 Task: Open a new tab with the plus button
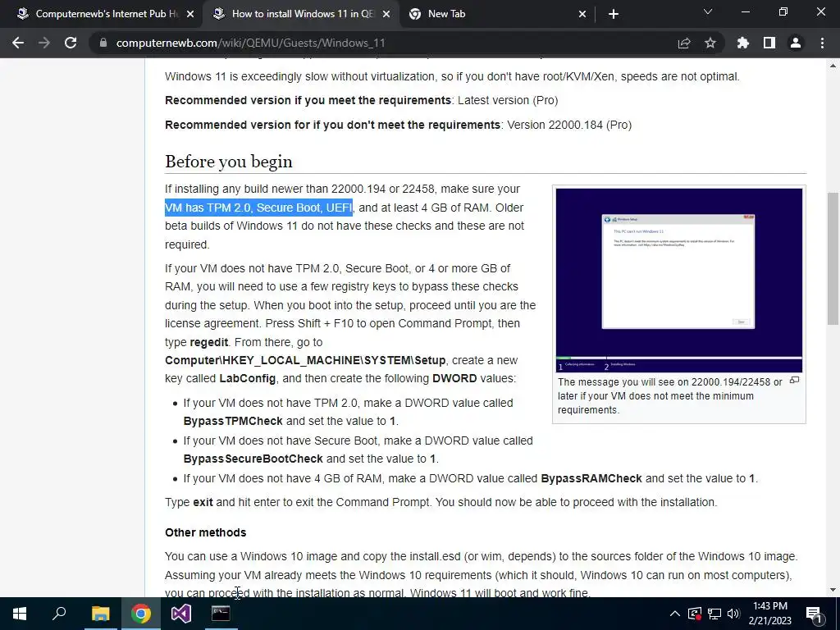tap(614, 14)
